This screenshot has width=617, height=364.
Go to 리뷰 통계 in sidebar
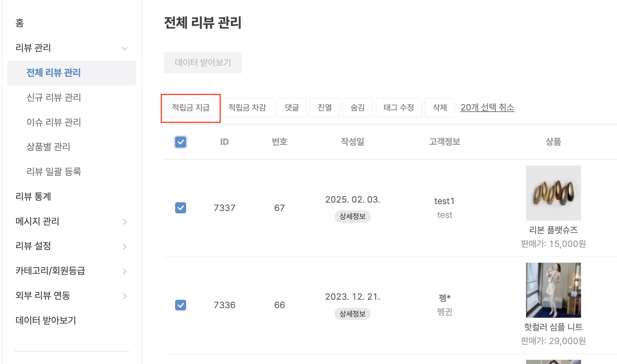pyautogui.click(x=33, y=197)
